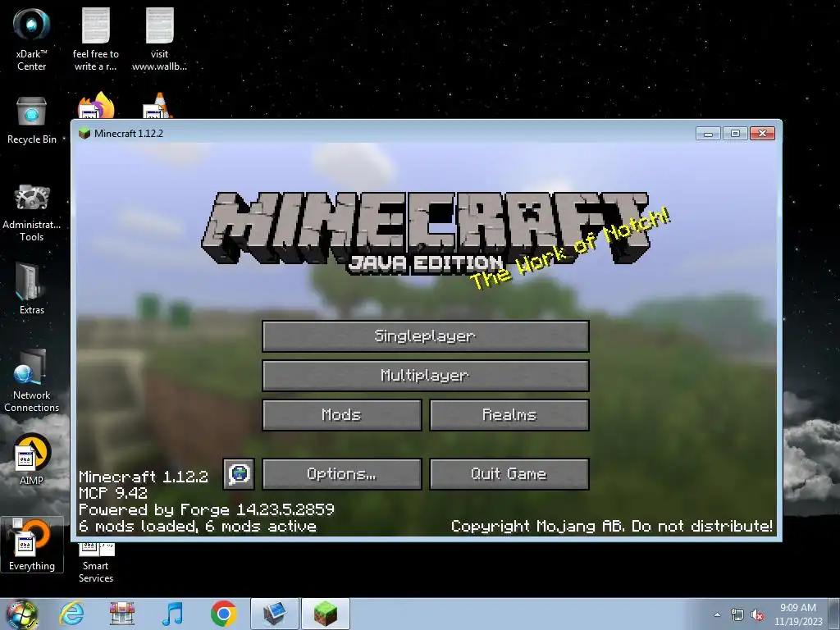840x630 pixels.
Task: Select the Everything desktop shortcut
Action: [32, 545]
